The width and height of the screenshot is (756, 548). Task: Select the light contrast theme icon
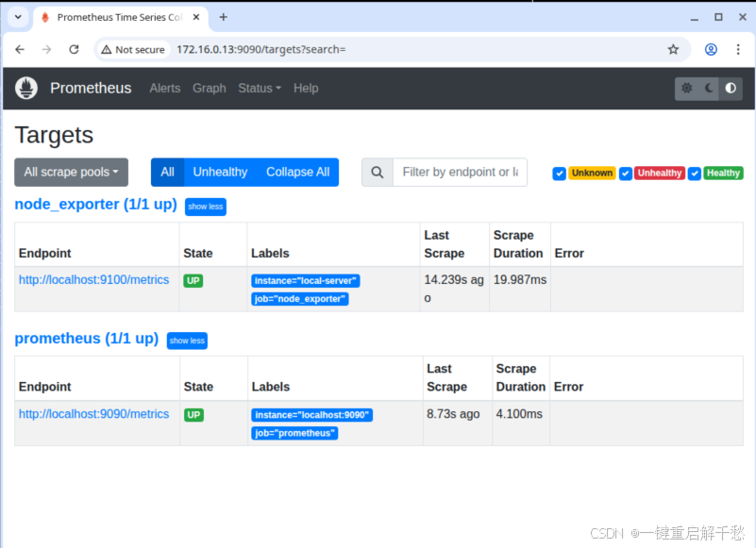731,89
